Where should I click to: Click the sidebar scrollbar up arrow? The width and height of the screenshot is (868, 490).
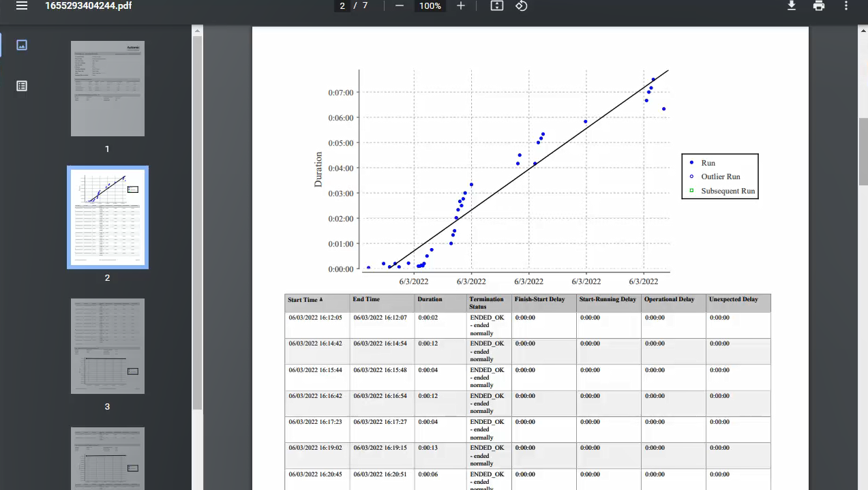point(197,31)
